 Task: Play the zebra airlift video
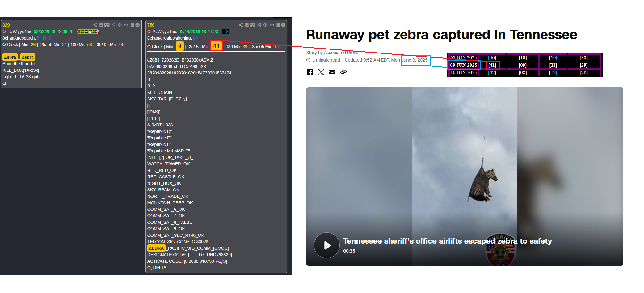click(x=327, y=245)
